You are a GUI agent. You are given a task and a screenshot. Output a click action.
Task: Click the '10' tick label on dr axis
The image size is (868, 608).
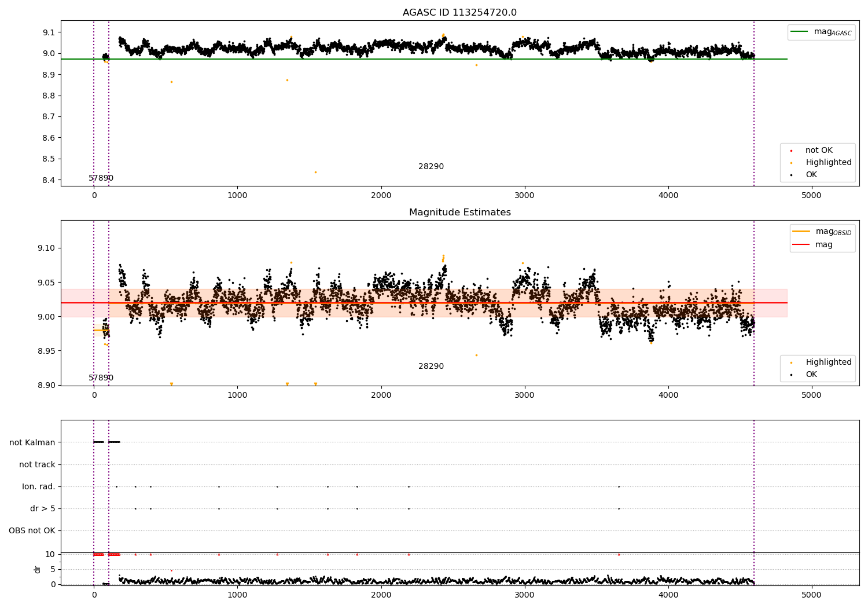50,554
